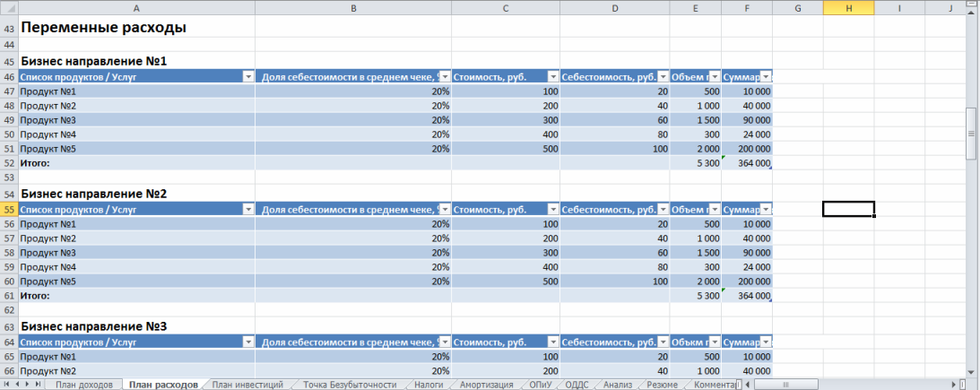980x390 pixels.
Task: Click the horizontal scrollbar left arrow
Action: (746, 385)
